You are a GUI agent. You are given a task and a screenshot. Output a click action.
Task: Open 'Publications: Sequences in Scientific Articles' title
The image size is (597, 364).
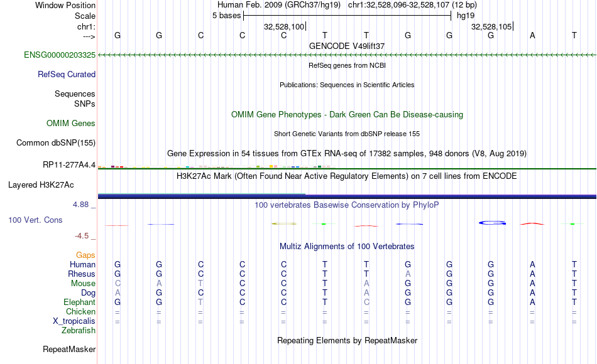[347, 85]
